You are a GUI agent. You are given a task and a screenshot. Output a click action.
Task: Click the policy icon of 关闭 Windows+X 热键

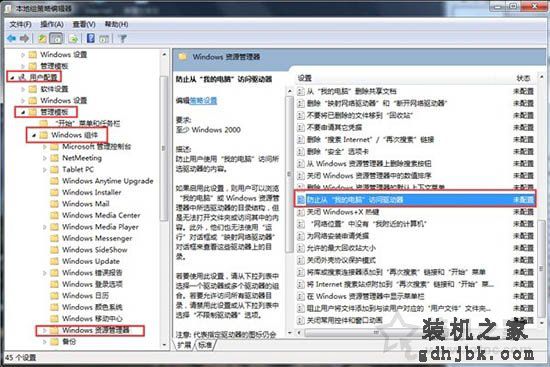[301, 212]
